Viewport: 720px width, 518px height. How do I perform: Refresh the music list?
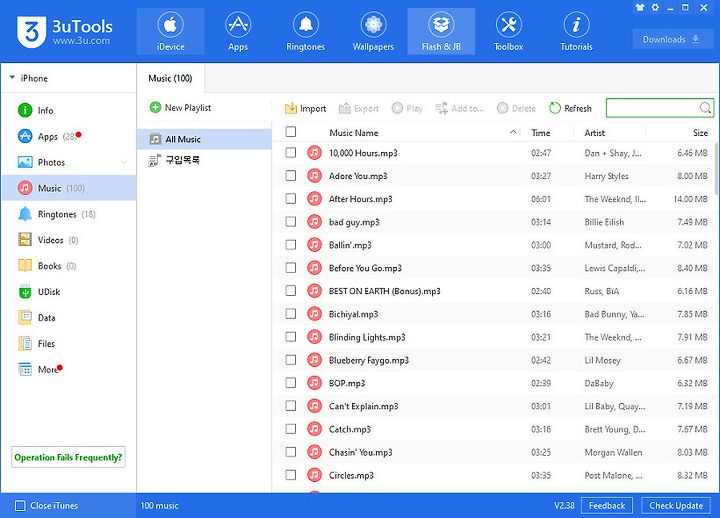pos(570,108)
